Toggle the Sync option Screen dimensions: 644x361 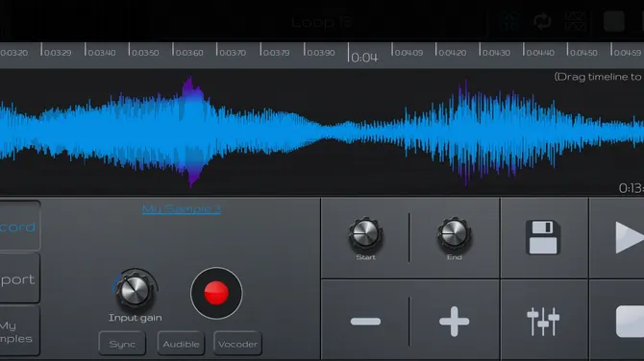point(122,344)
